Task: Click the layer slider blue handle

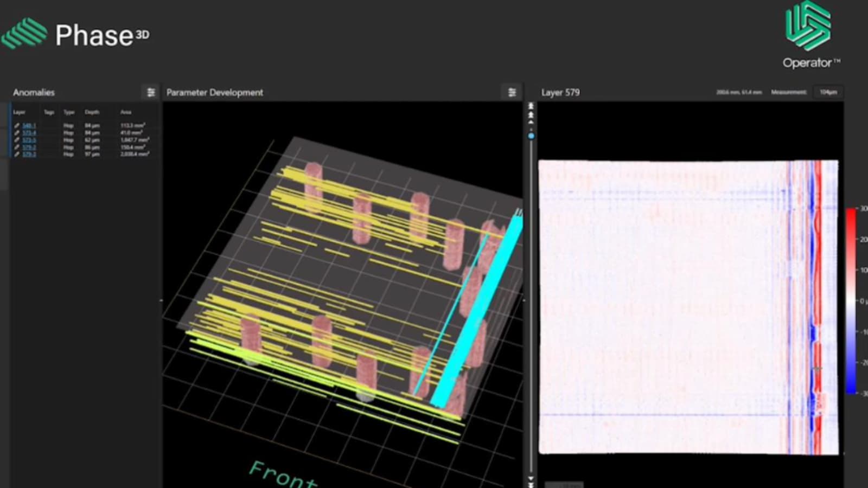Action: point(531,136)
